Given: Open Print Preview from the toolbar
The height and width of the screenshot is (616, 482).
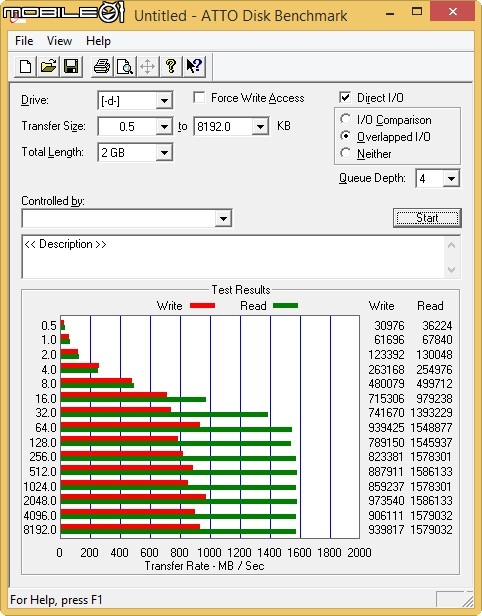Looking at the screenshot, I should 125,66.
